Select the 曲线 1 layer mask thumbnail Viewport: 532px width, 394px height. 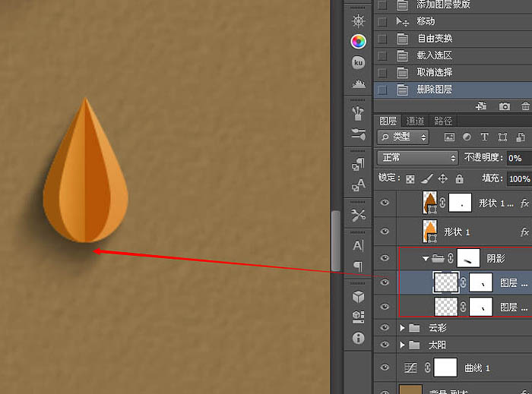pos(445,367)
